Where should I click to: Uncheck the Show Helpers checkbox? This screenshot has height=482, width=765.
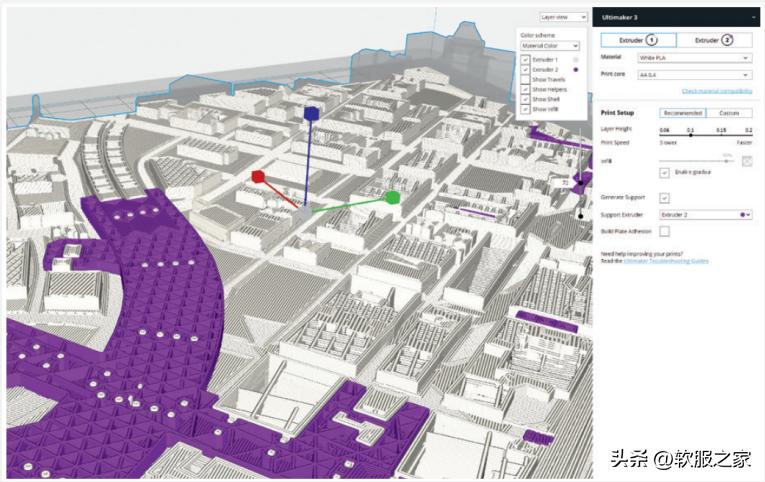525,89
